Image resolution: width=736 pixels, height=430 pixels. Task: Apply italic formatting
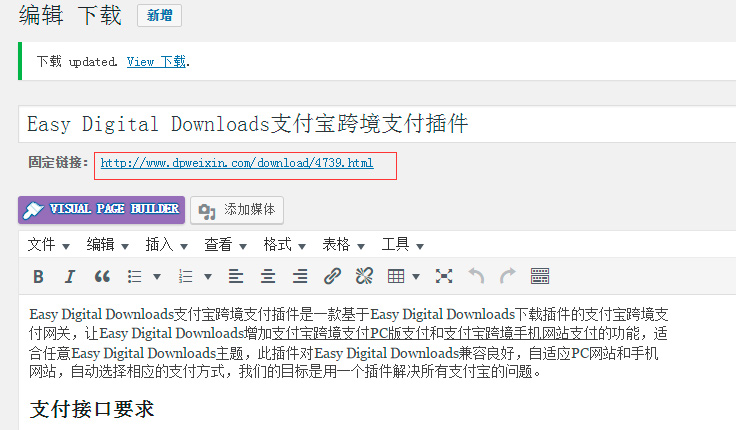tap(69, 276)
